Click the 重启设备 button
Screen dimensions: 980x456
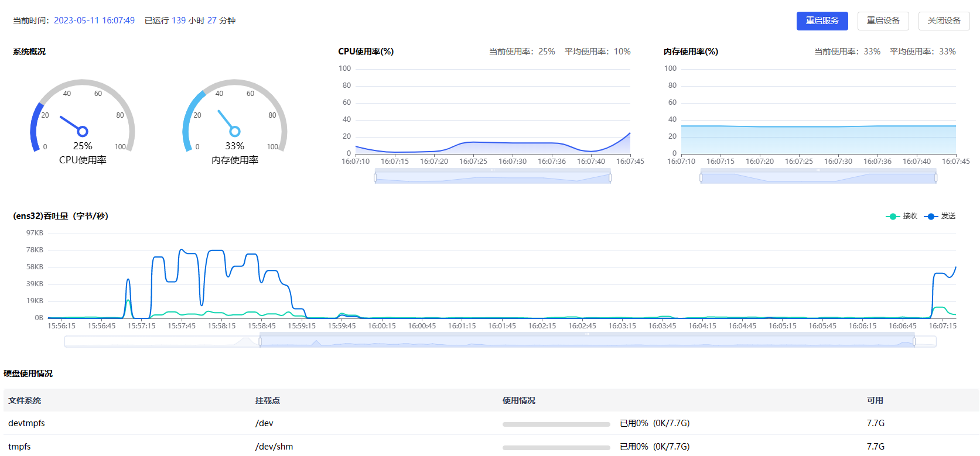tap(883, 20)
